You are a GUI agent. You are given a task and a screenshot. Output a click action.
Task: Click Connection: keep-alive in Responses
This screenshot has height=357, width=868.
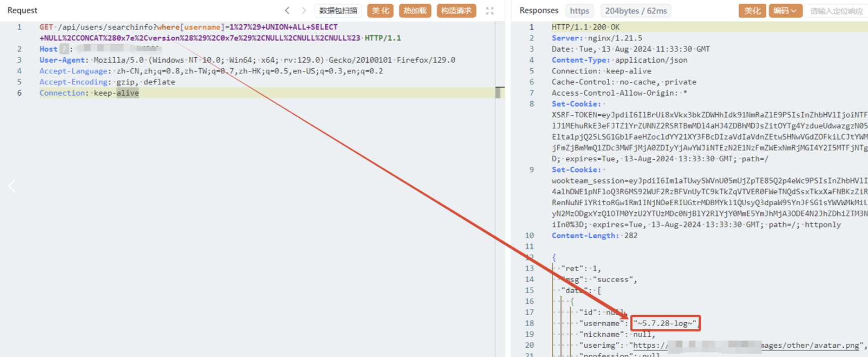coord(601,71)
